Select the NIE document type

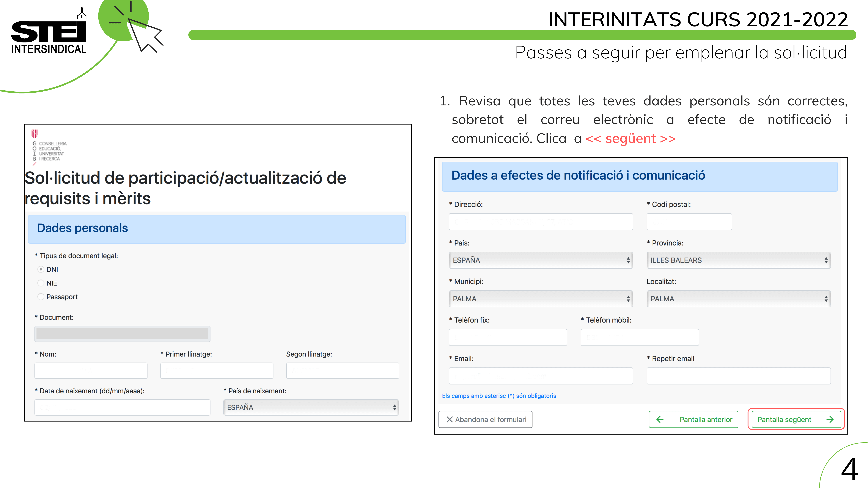click(41, 283)
